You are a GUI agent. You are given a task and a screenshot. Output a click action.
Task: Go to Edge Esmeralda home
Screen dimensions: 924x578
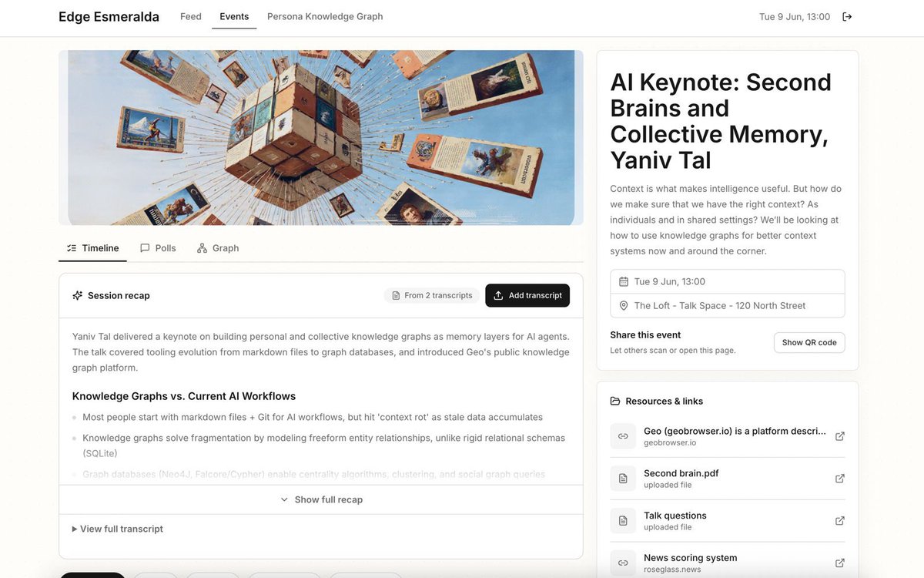click(x=109, y=17)
